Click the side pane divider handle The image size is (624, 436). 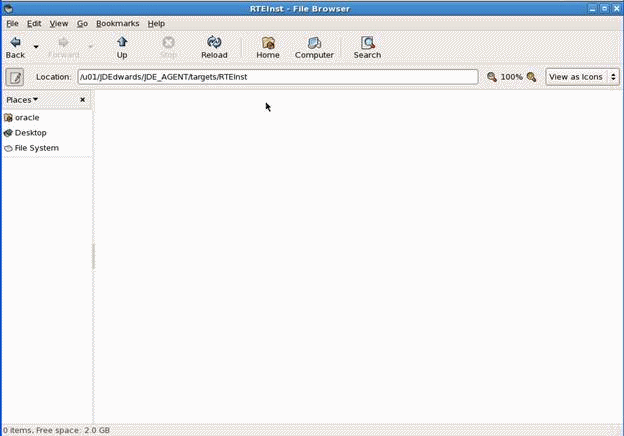[94, 257]
